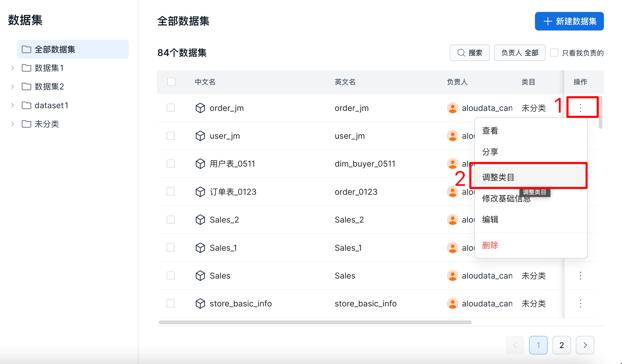Click the three-dot menu for order_jm
622x364 pixels.
[580, 108]
